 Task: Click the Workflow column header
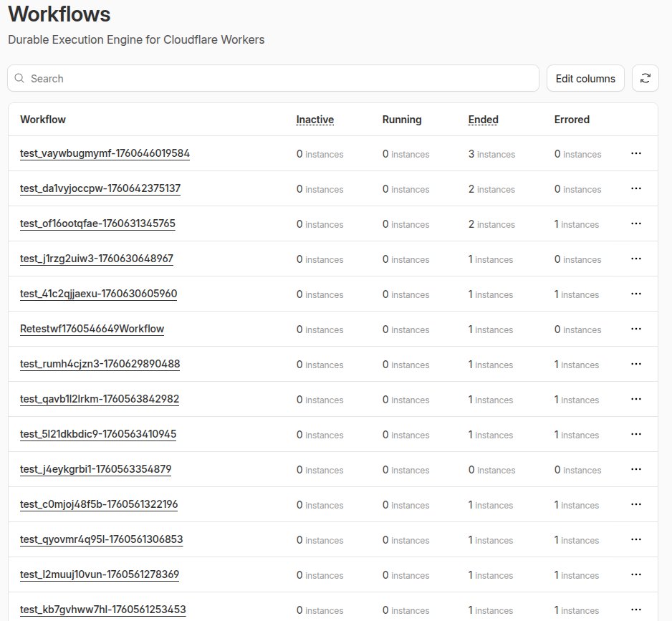[43, 120]
